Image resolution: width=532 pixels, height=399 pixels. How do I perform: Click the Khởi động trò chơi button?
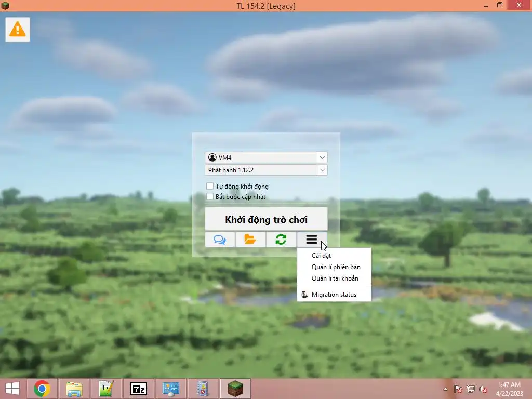pos(266,219)
